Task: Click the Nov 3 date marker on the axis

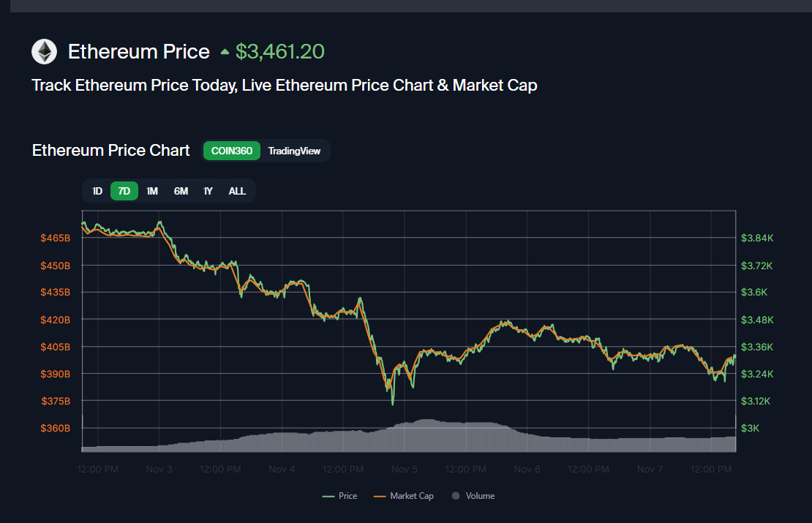Action: [159, 469]
